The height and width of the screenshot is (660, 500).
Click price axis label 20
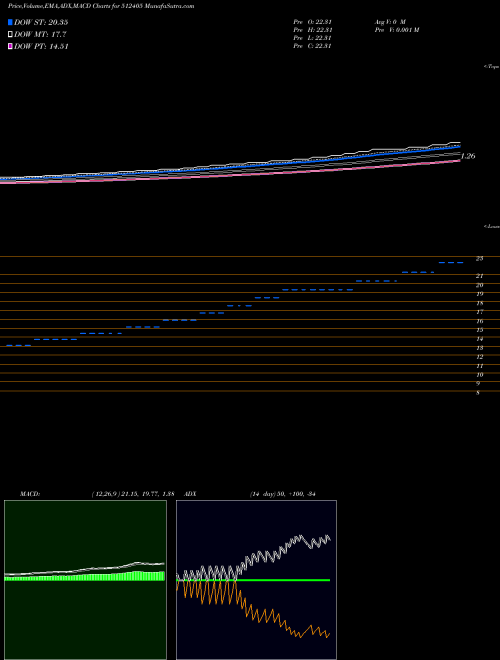pyautogui.click(x=479, y=285)
